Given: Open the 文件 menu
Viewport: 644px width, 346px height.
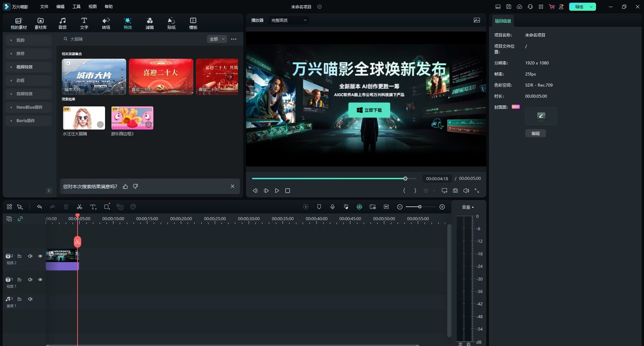Looking at the screenshot, I should 44,7.
